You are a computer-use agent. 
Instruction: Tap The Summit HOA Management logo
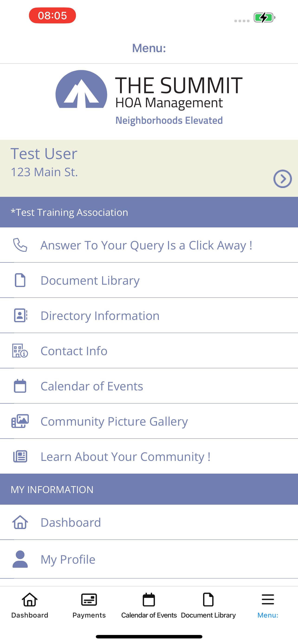pyautogui.click(x=149, y=98)
